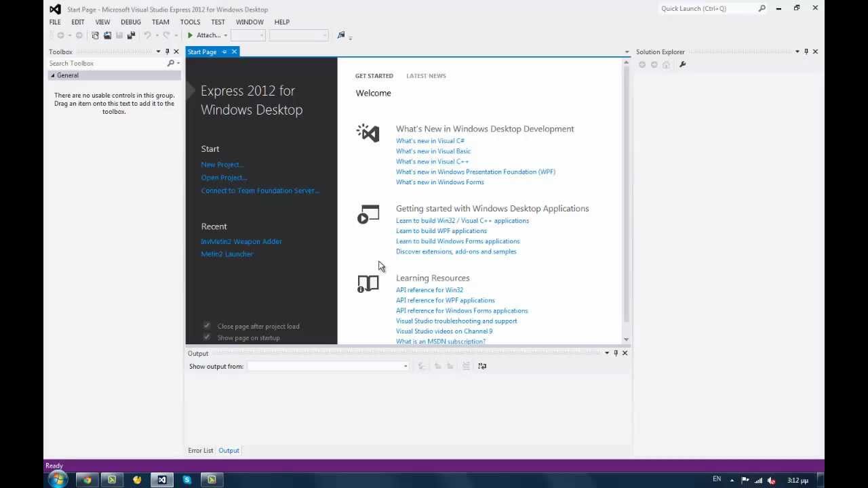The width and height of the screenshot is (868, 488).
Task: Click the Navigate Forward toolbar icon
Action: [79, 35]
